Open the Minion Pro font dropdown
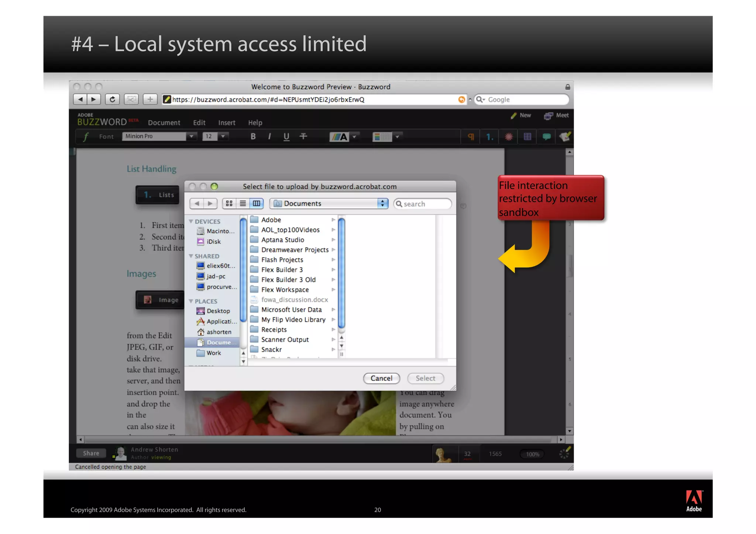The height and width of the screenshot is (534, 756). [x=191, y=136]
